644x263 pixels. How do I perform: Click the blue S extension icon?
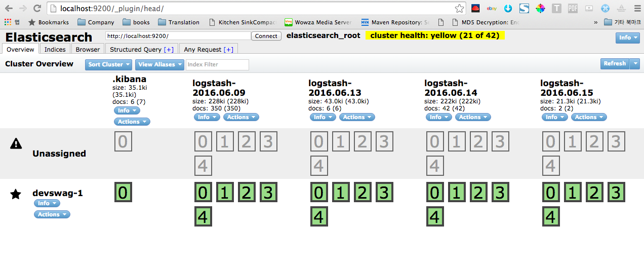pyautogui.click(x=524, y=8)
